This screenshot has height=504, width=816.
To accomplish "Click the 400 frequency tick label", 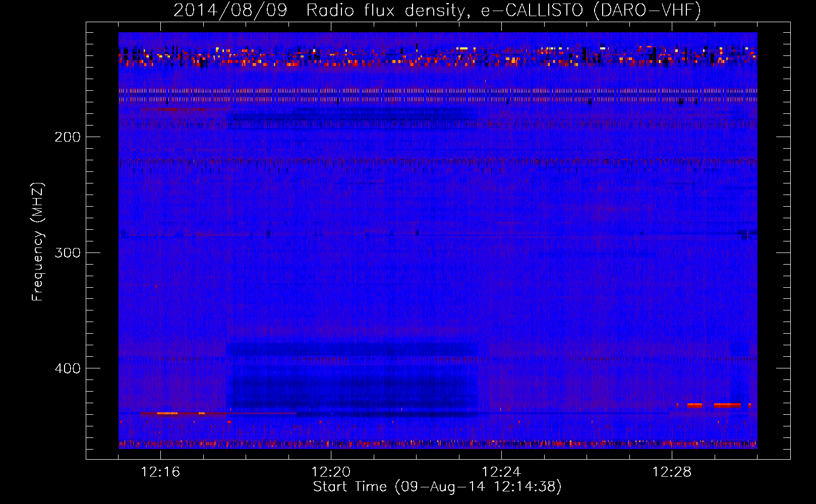I will (x=68, y=368).
